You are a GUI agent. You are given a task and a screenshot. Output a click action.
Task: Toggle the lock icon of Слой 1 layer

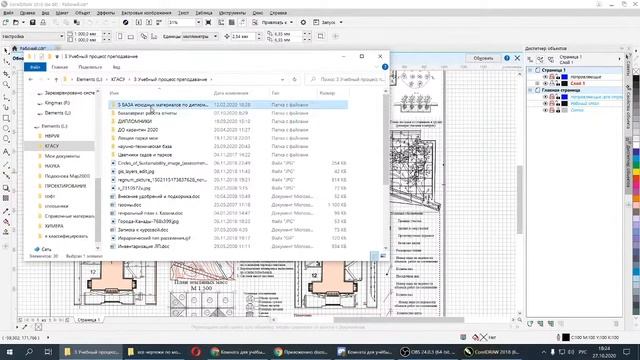[x=558, y=83]
